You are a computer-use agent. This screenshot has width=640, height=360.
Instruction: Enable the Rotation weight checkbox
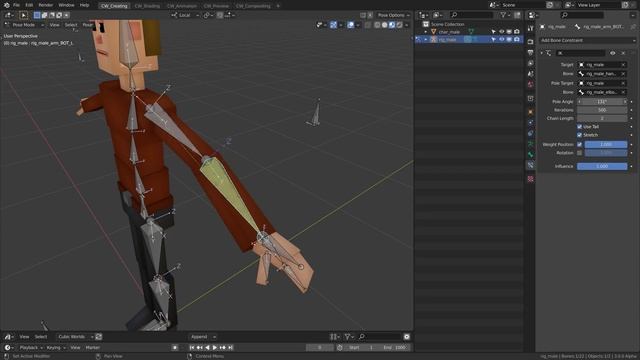580,153
